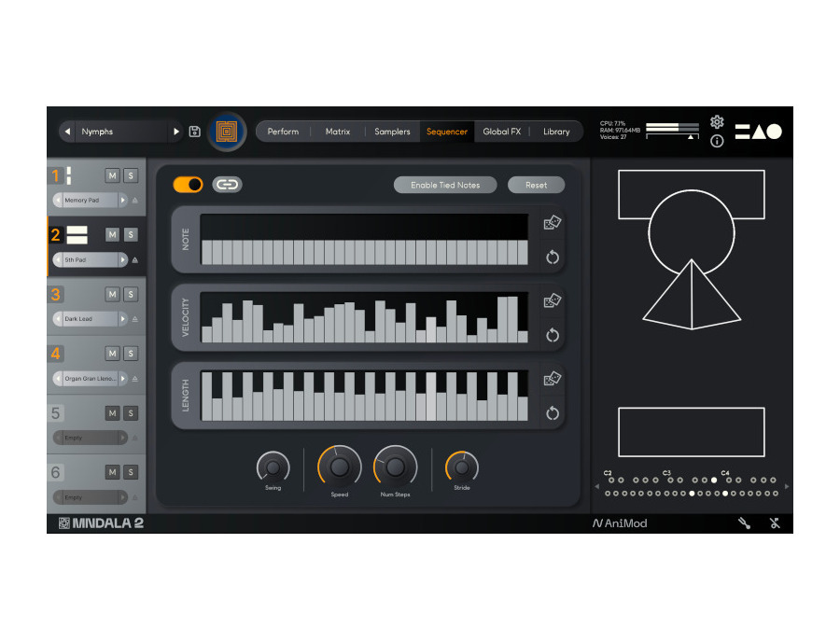Select the Sequencer tab
The height and width of the screenshot is (641, 840).
(x=447, y=132)
